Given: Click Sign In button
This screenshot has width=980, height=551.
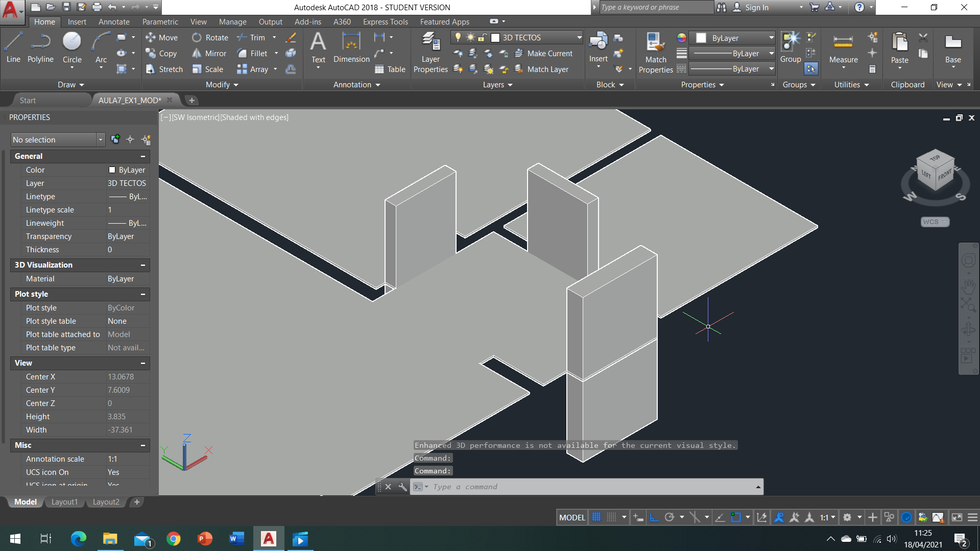Looking at the screenshot, I should (756, 7).
